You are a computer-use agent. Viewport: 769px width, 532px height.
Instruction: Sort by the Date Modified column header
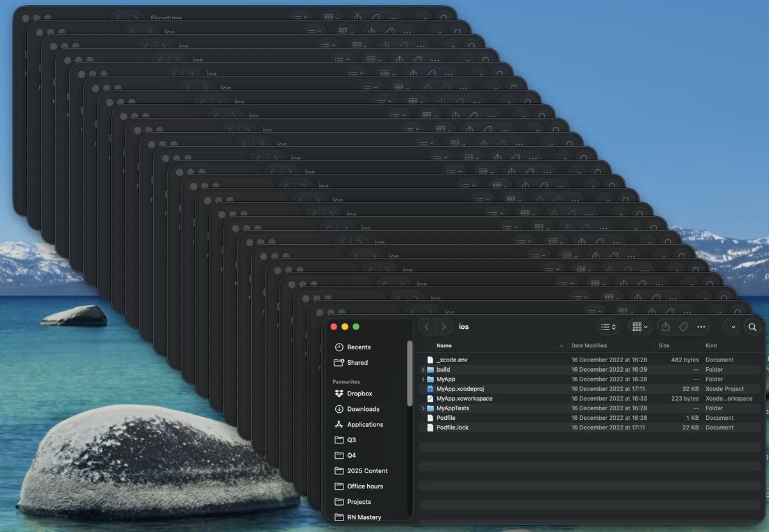point(589,345)
